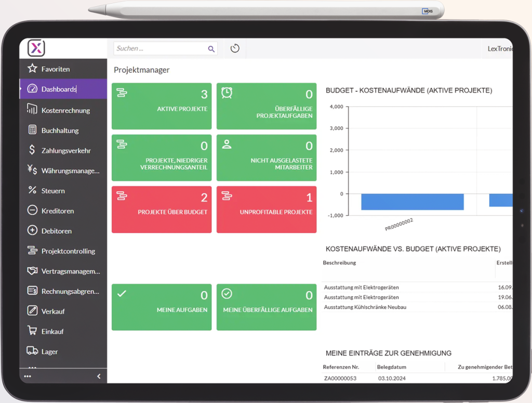Click inside the Suchen search field
The width and height of the screenshot is (532, 403).
[x=158, y=48]
